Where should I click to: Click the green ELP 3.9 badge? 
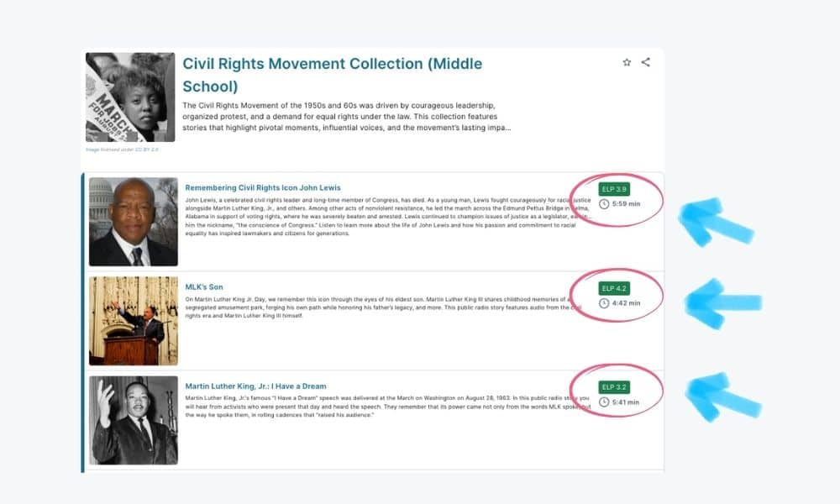click(614, 189)
